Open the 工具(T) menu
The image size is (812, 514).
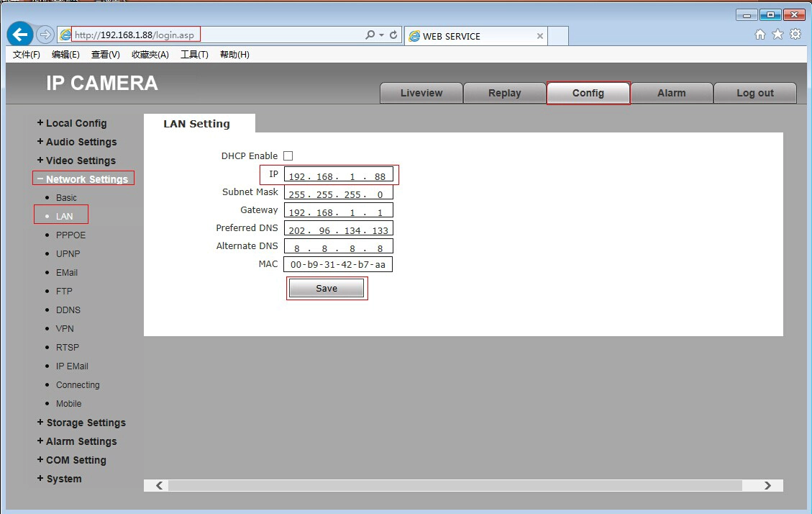pyautogui.click(x=194, y=55)
